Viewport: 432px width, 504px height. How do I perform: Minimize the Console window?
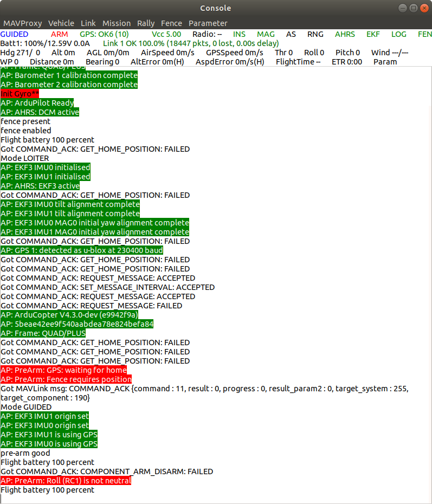402,8
